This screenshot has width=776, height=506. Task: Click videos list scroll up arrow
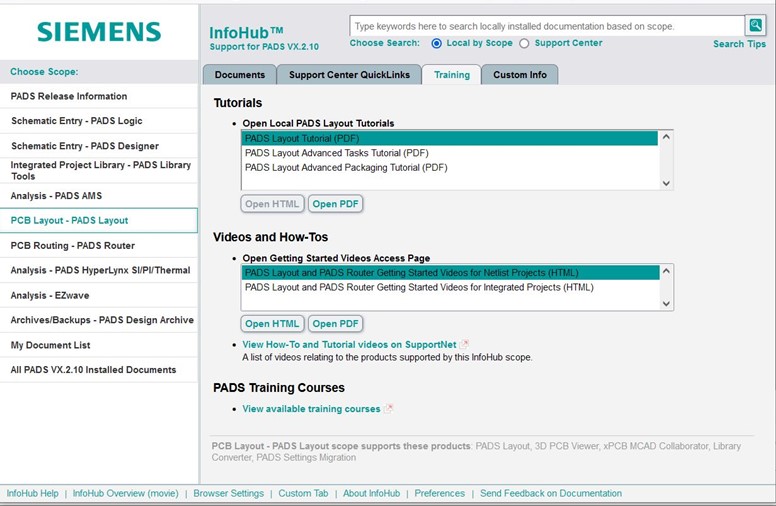point(666,271)
